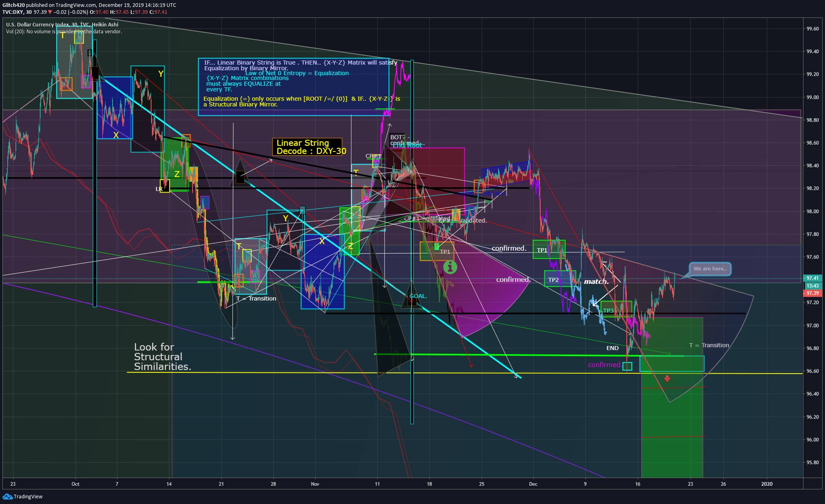
Task: Click the 'confirmed.' label beside the TP2 box
Action: [x=513, y=279]
